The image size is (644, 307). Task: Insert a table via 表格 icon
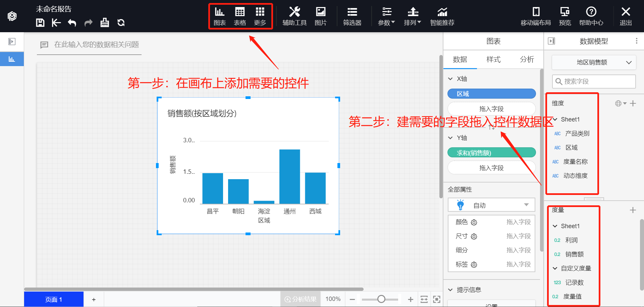click(240, 16)
